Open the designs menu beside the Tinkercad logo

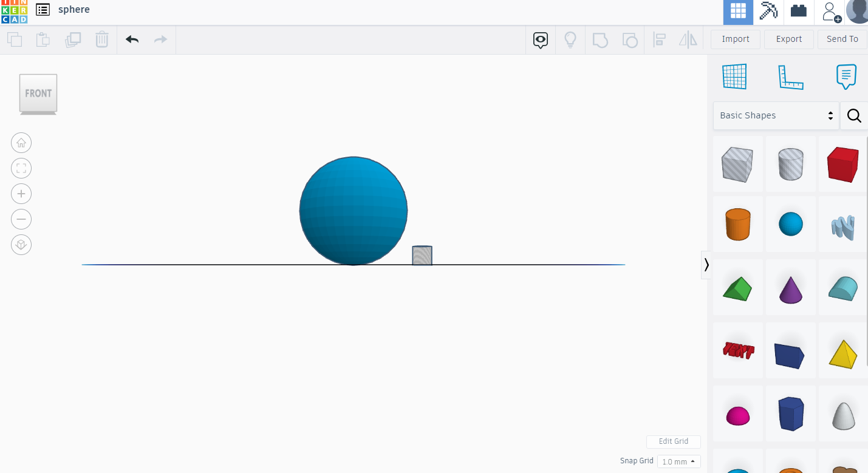click(42, 10)
